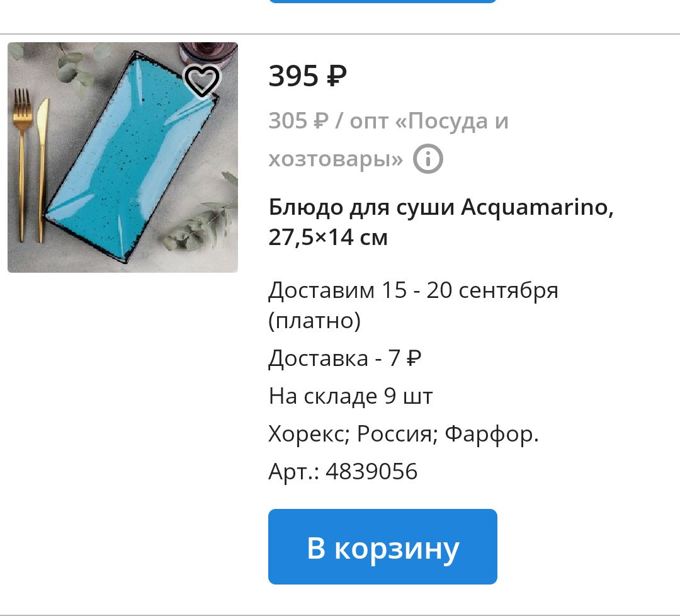Click the ruble sign next to 395
Viewport: 680px width, 616px height.
point(336,76)
